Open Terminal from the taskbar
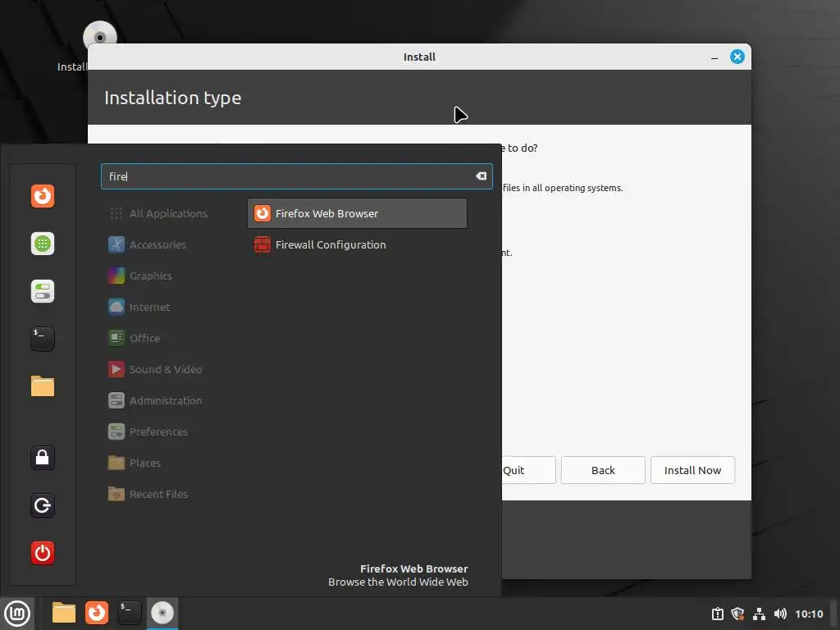Screen dimensions: 840x630 (x=129, y=613)
